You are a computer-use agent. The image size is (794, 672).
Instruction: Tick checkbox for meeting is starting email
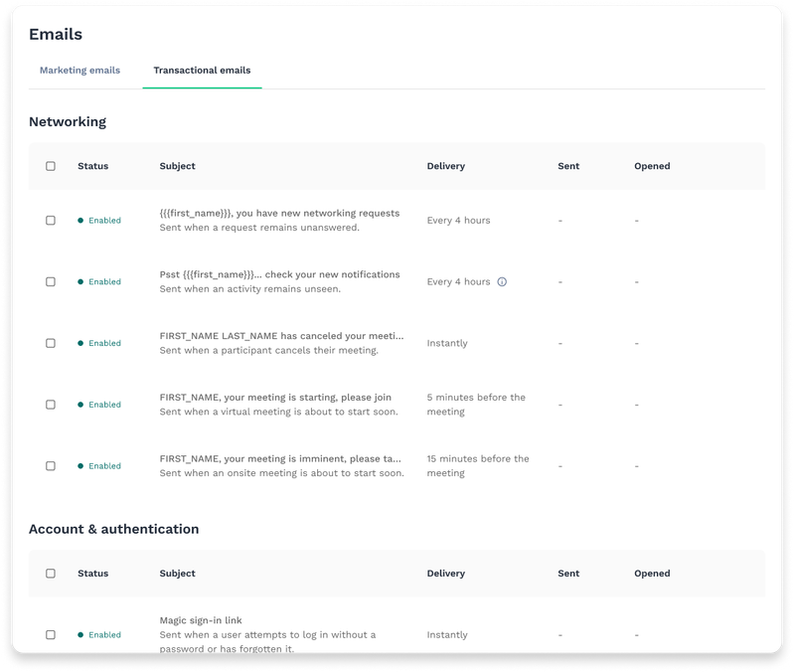pos(51,405)
